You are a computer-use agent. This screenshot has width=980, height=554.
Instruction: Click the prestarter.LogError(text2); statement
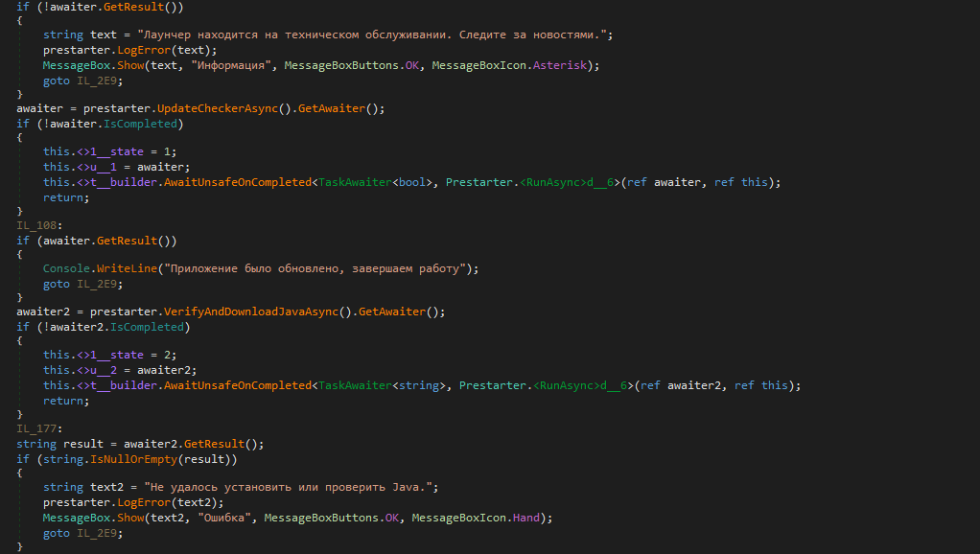click(133, 502)
